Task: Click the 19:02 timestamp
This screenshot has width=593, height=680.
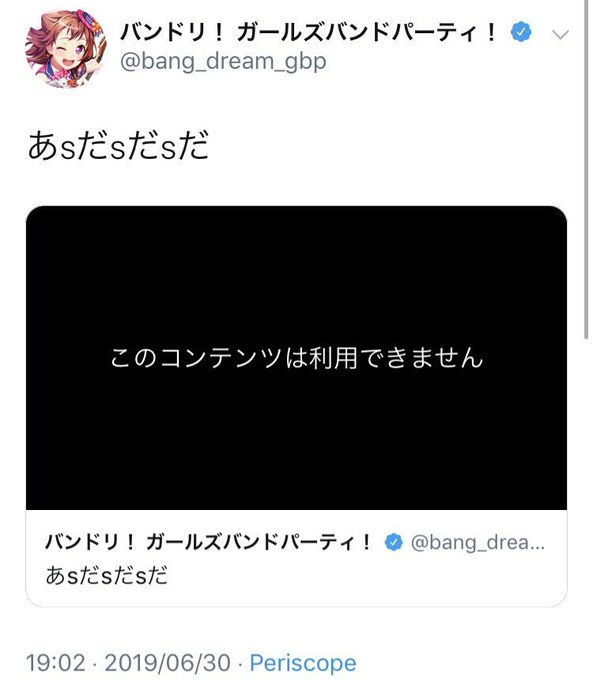Action: (56, 664)
